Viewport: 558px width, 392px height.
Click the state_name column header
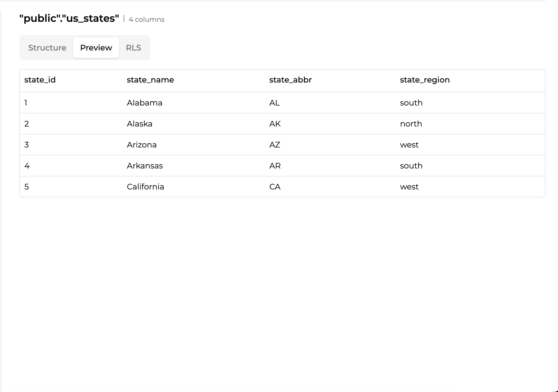[150, 80]
